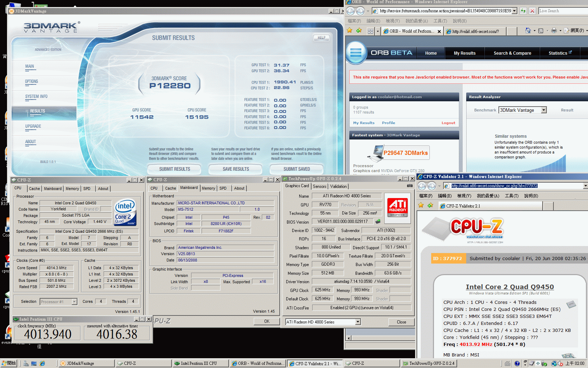Open OPTIONS in 3DMark Vantage sidebar
Image resolution: width=588 pixels, height=368 pixels.
31,81
